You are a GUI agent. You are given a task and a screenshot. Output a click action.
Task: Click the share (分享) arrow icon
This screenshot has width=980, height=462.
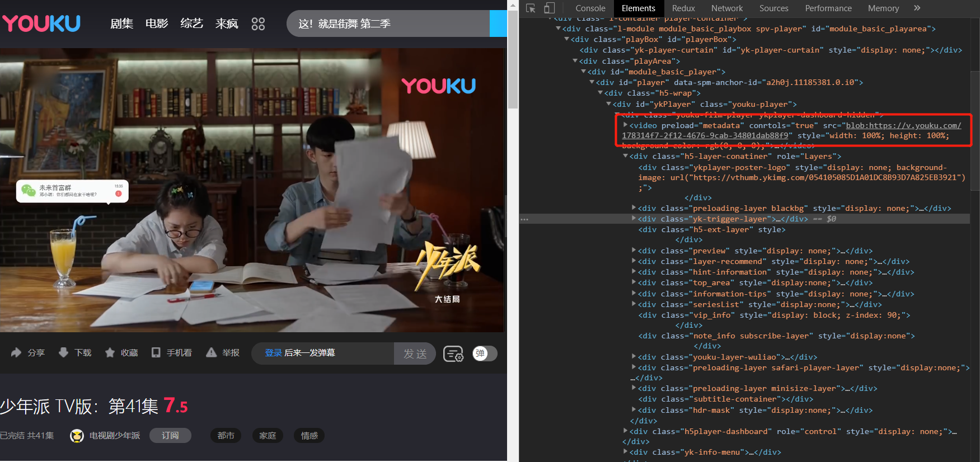16,352
